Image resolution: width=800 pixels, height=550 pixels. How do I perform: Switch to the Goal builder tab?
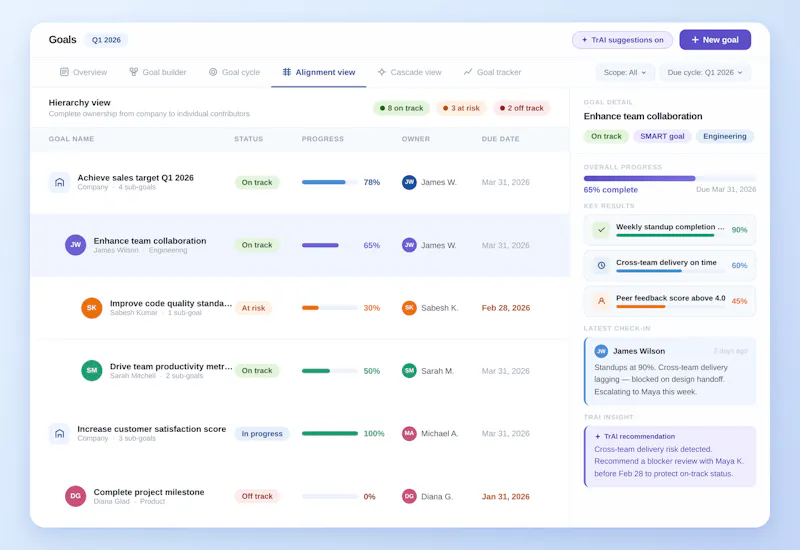pos(158,72)
